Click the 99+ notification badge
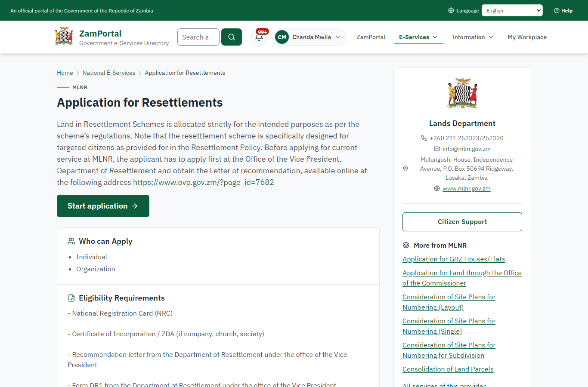 pyautogui.click(x=263, y=32)
